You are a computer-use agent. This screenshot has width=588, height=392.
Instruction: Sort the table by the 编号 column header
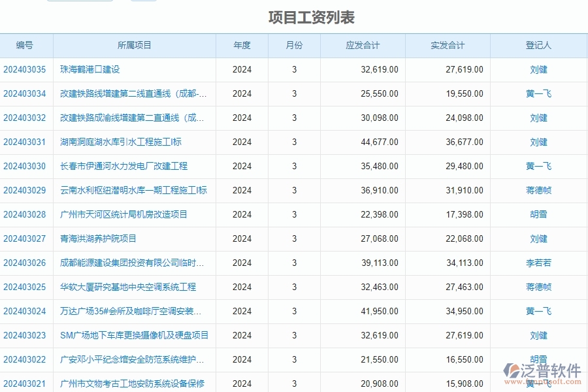[25, 45]
